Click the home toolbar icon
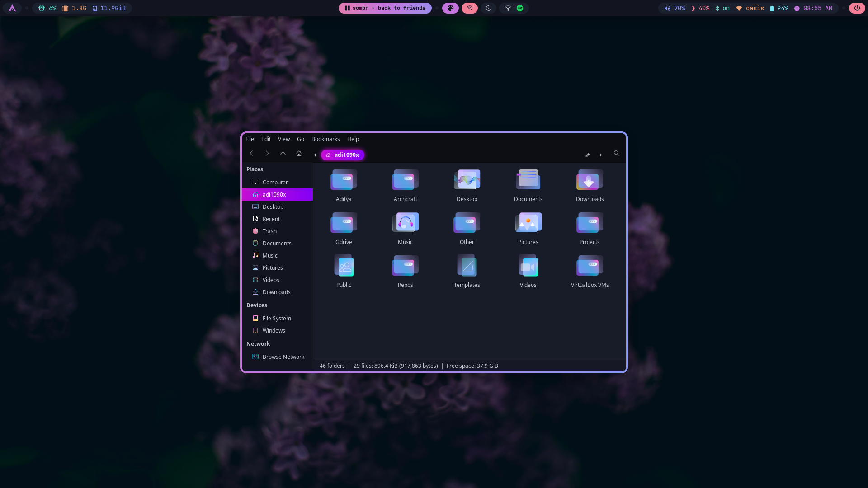The height and width of the screenshot is (488, 868). point(299,154)
